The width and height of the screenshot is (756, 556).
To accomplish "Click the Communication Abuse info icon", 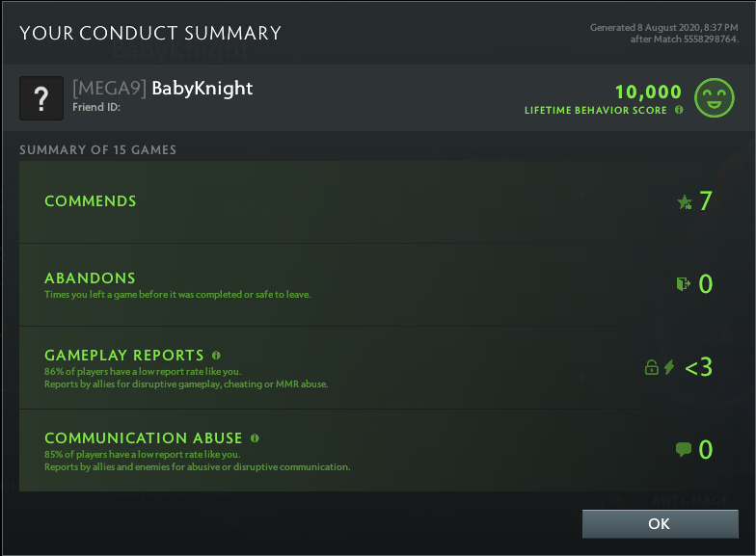I will coord(255,437).
